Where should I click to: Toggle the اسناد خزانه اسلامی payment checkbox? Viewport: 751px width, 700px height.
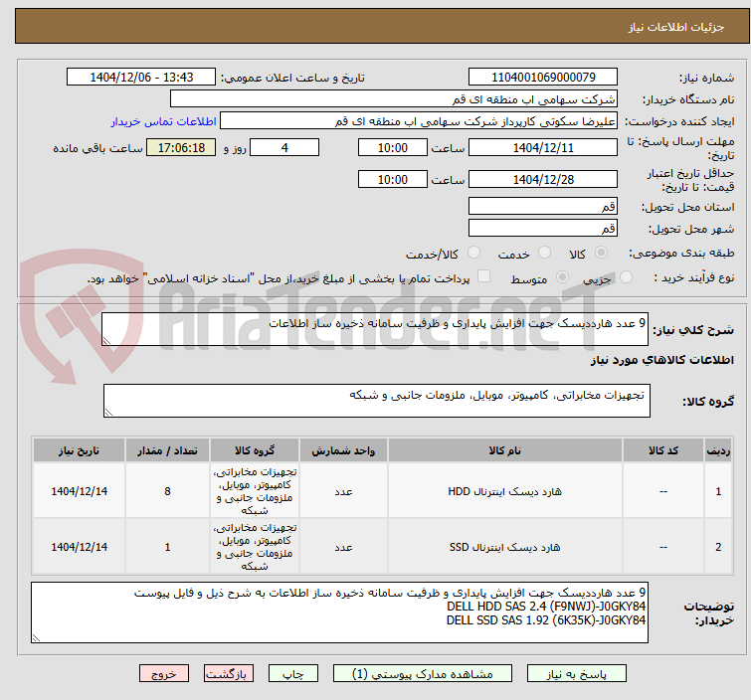[x=484, y=276]
